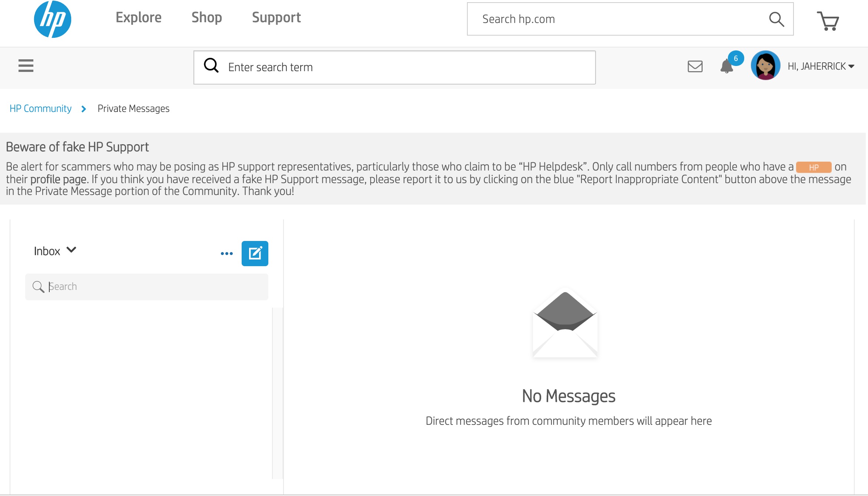Open the notifications bell
The height and width of the screenshot is (496, 868).
tap(727, 66)
